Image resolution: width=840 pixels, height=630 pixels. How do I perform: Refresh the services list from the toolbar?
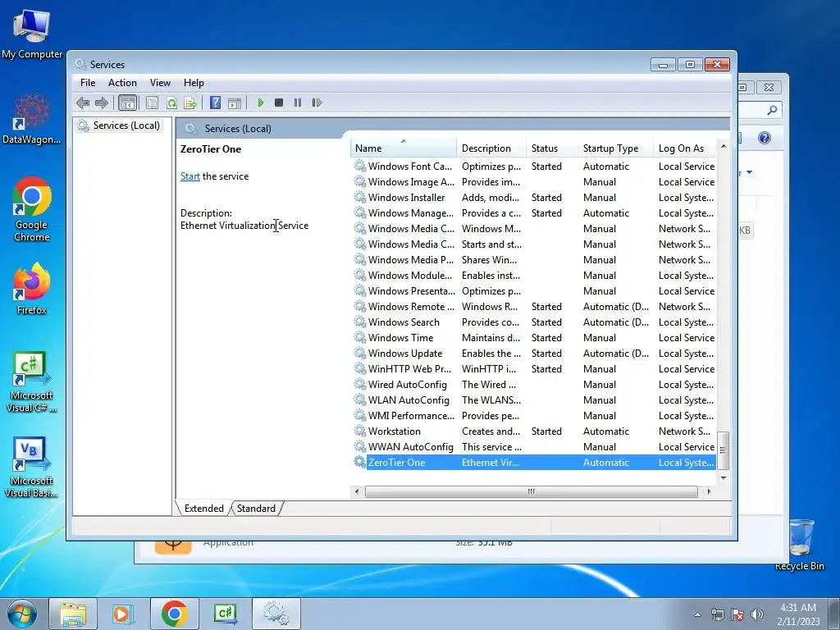pos(171,103)
